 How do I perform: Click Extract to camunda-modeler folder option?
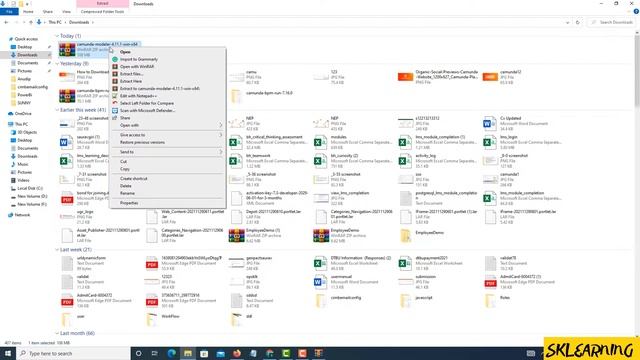point(160,89)
